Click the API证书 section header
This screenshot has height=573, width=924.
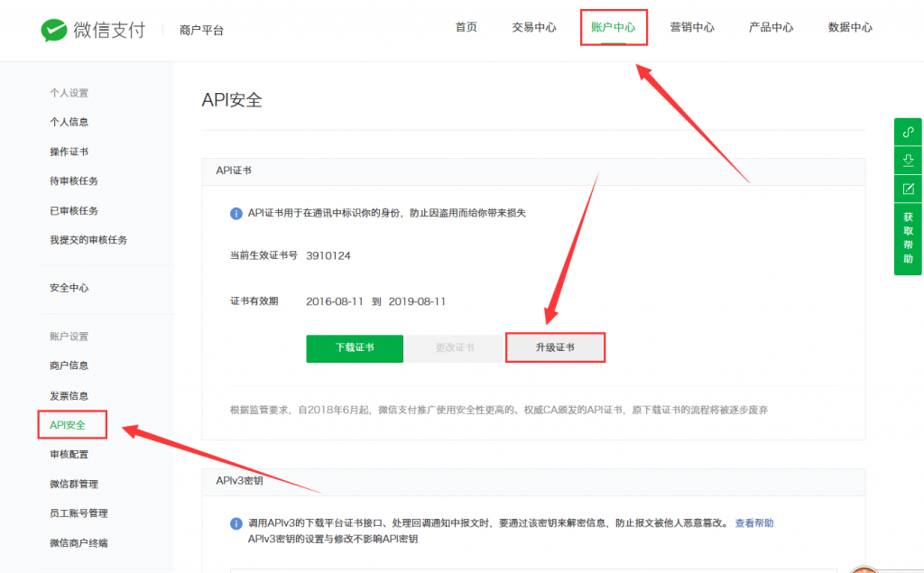234,171
